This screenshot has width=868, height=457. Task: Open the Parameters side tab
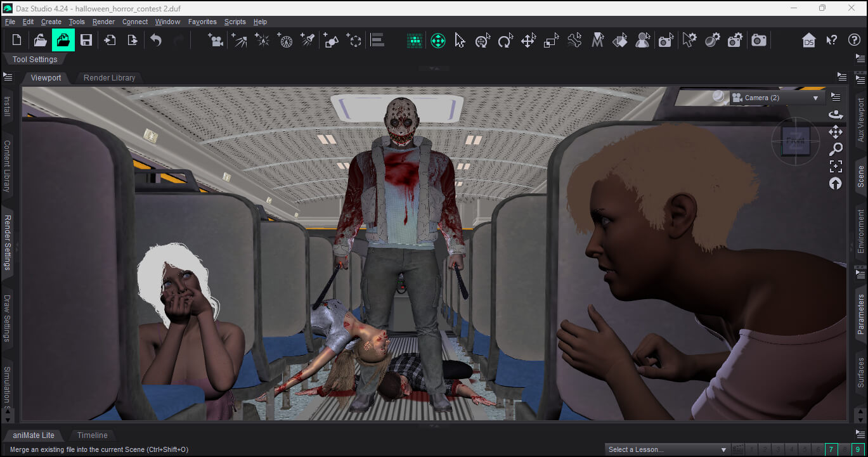[x=861, y=314]
